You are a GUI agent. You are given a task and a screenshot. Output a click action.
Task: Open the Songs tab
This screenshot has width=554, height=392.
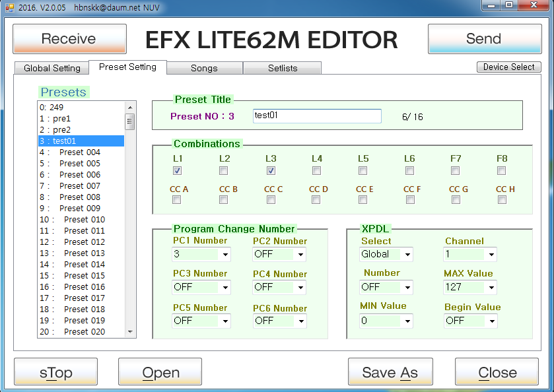click(204, 68)
